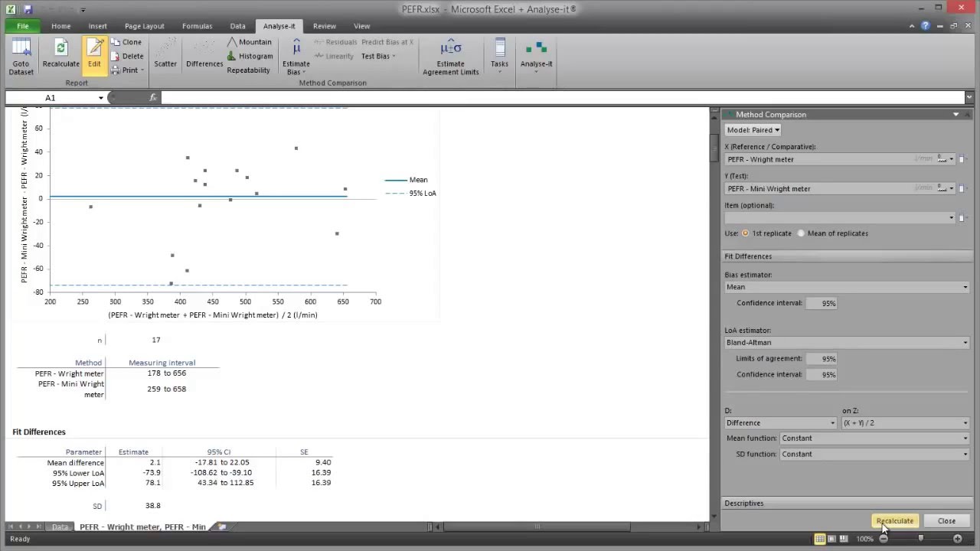
Task: Open the Test Bias dropdown
Action: 378,56
